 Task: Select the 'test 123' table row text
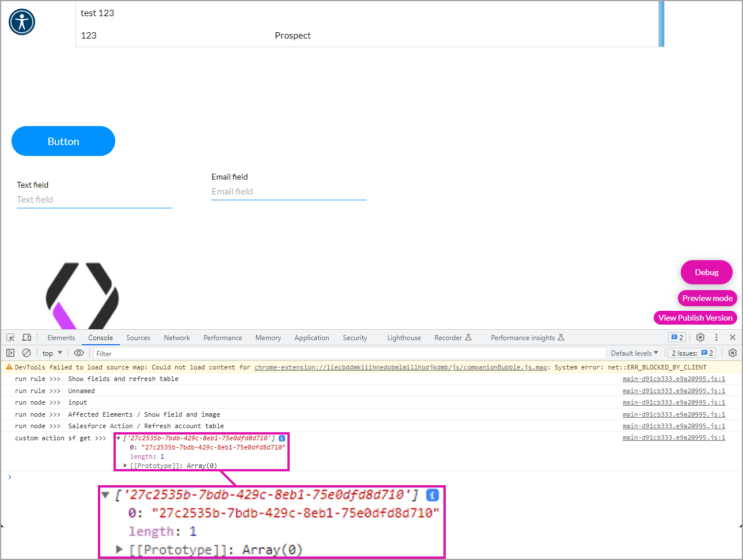(97, 13)
